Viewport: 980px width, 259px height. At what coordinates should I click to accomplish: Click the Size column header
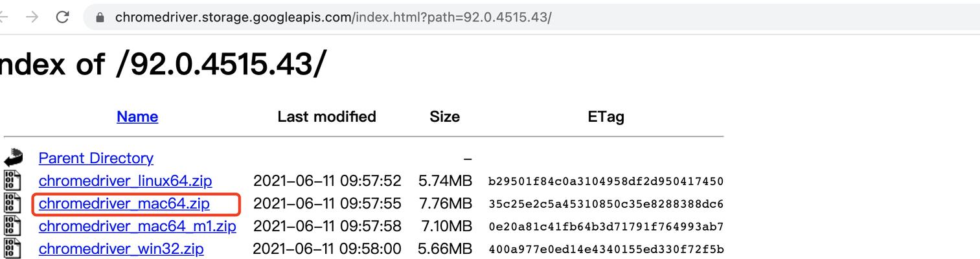click(444, 117)
